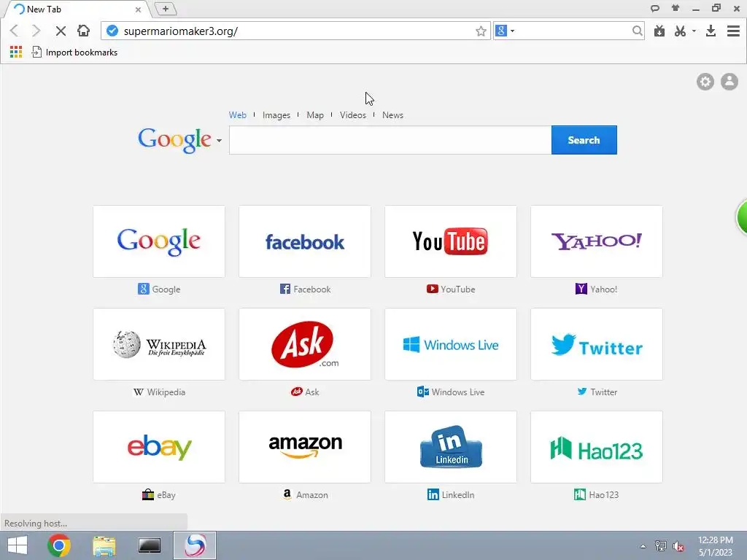
Task: Open the browser hamburger menu
Action: pyautogui.click(x=733, y=31)
